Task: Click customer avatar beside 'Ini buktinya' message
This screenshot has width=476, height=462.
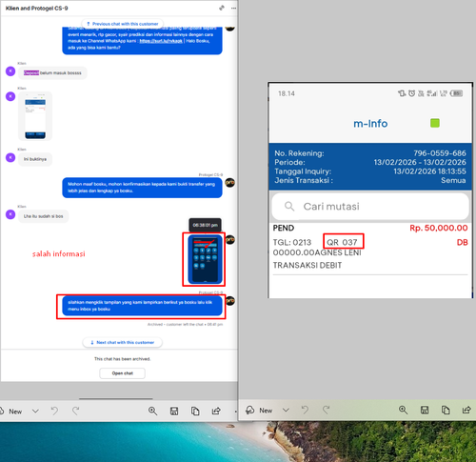Action: click(x=10, y=157)
